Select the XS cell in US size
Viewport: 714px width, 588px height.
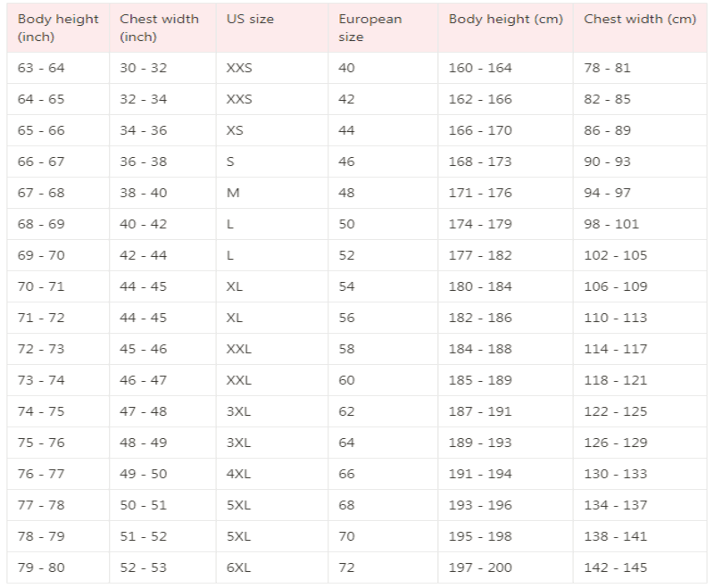coord(272,130)
